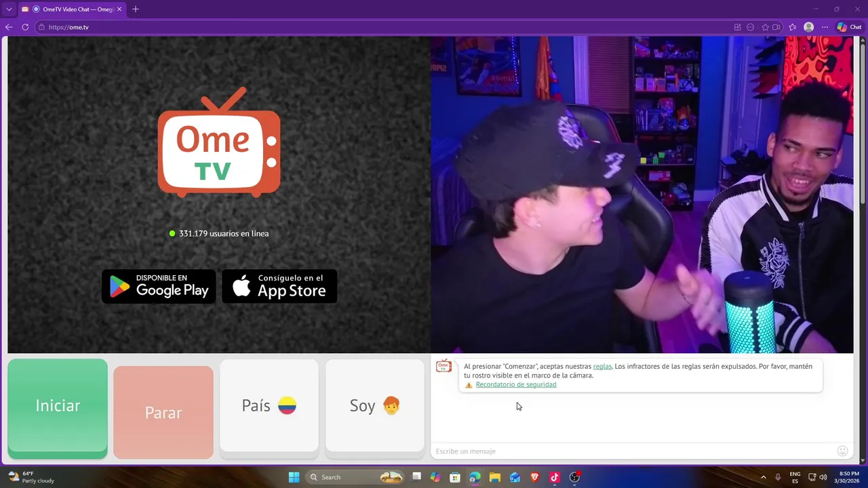Open File Explorer from the taskbar
The image size is (868, 488).
pyautogui.click(x=495, y=477)
